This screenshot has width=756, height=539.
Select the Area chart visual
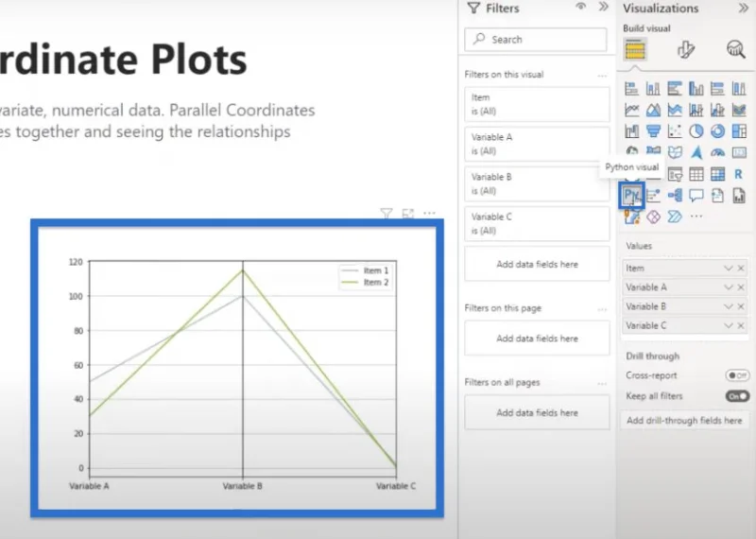pyautogui.click(x=653, y=110)
